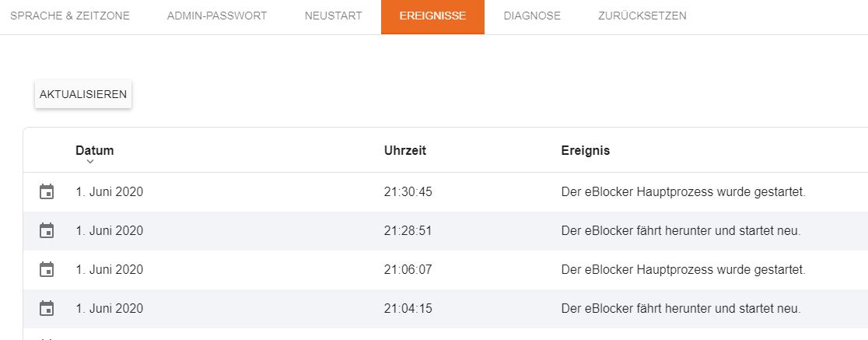Viewport: 868px width, 340px height.
Task: Click the Aktualisieren button
Action: (x=83, y=94)
